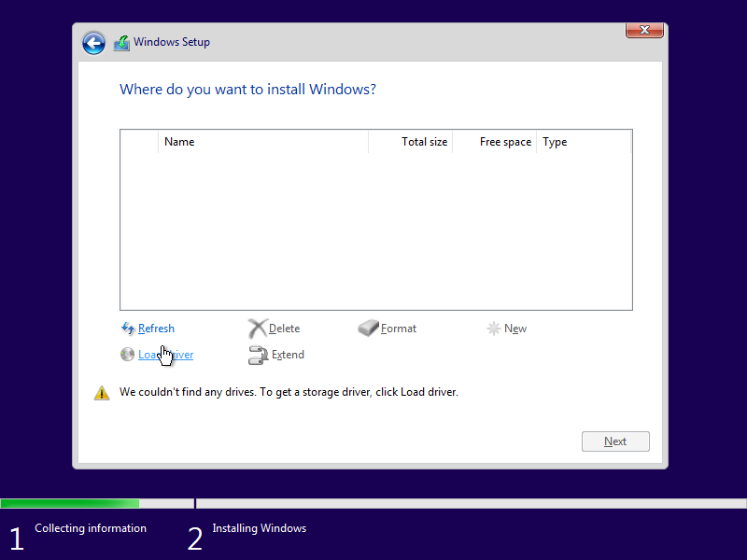This screenshot has width=747, height=560.
Task: Click the 'Windows Setup' title text
Action: (x=172, y=42)
